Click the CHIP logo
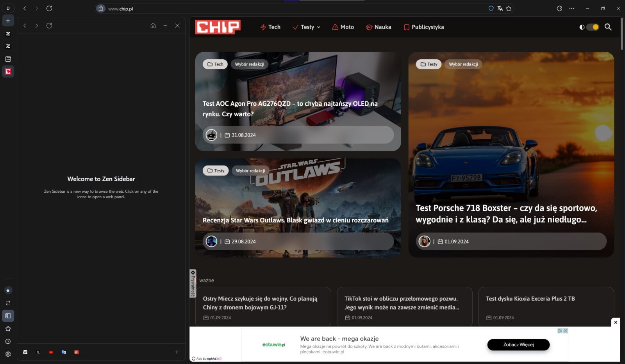Screen dimensions: 625x364 tap(217, 27)
